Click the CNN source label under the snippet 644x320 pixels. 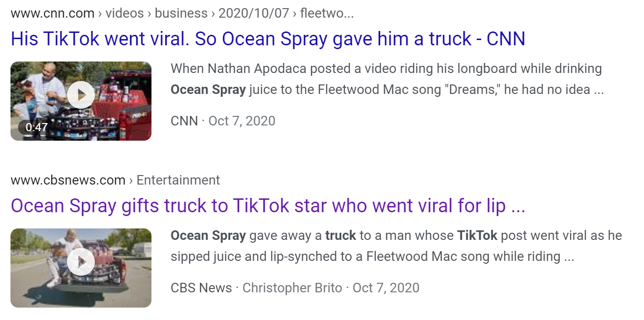pyautogui.click(x=184, y=121)
